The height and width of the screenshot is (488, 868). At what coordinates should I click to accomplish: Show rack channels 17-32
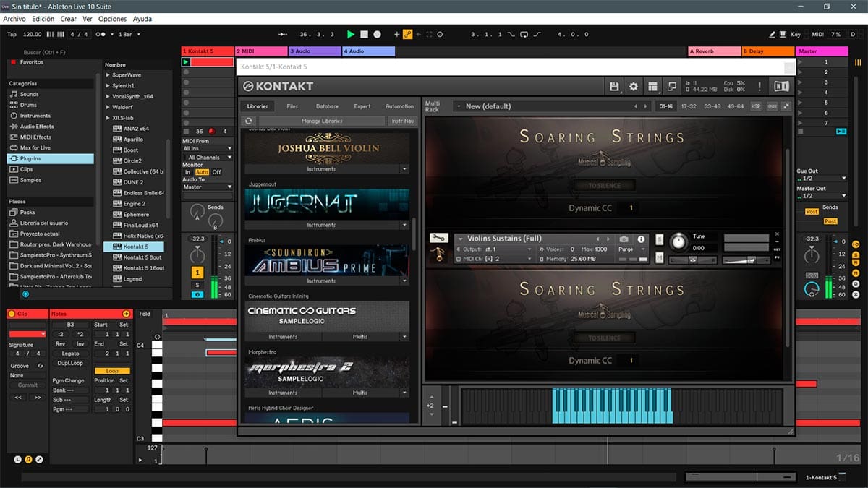[x=690, y=106]
